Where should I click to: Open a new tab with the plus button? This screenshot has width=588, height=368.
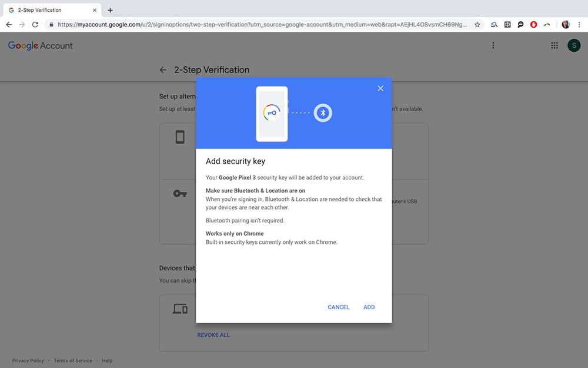point(110,10)
